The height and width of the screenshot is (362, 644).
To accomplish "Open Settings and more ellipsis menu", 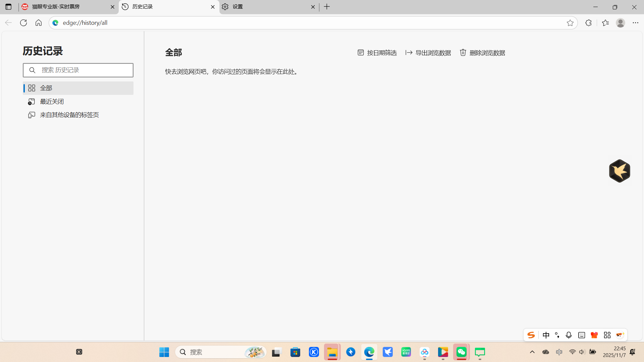I will coord(636,23).
